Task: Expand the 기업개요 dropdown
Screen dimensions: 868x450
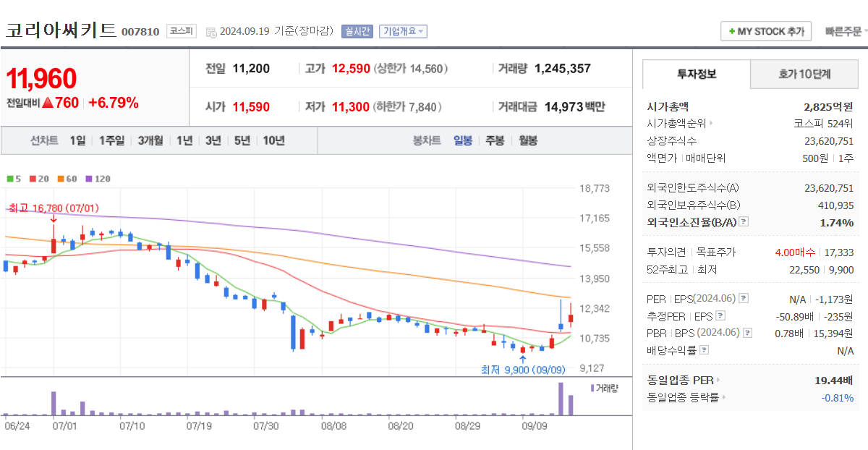Action: click(x=403, y=31)
